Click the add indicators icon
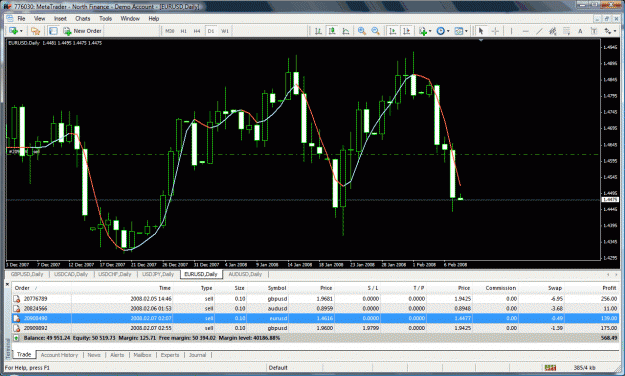Image resolution: width=625 pixels, height=376 pixels. [423, 31]
